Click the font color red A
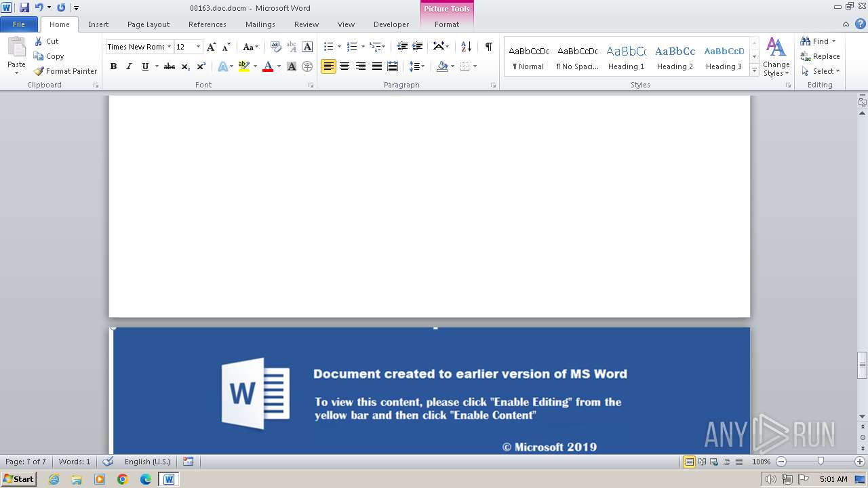 268,66
